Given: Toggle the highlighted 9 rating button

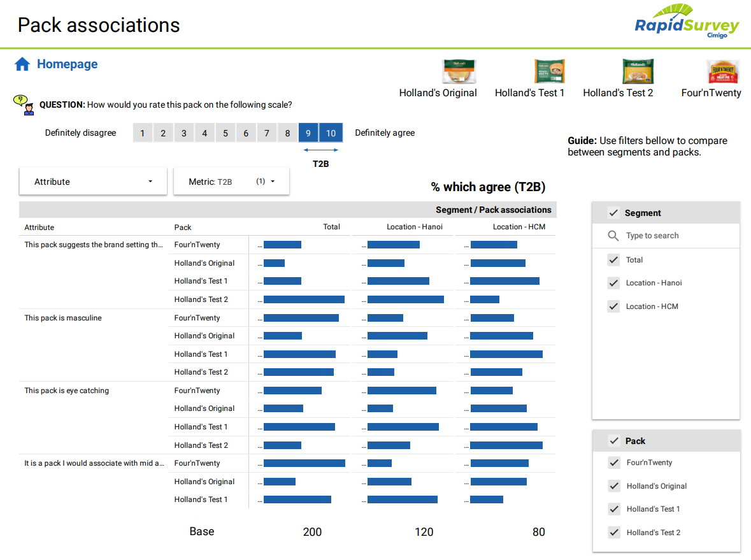Looking at the screenshot, I should point(308,133).
